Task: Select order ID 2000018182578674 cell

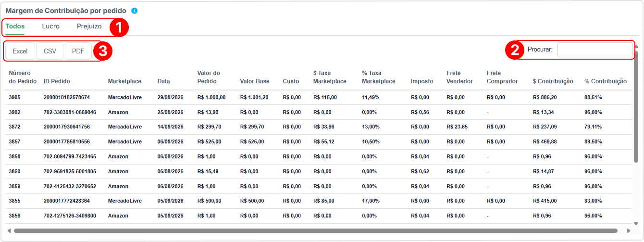Action: pyautogui.click(x=66, y=97)
